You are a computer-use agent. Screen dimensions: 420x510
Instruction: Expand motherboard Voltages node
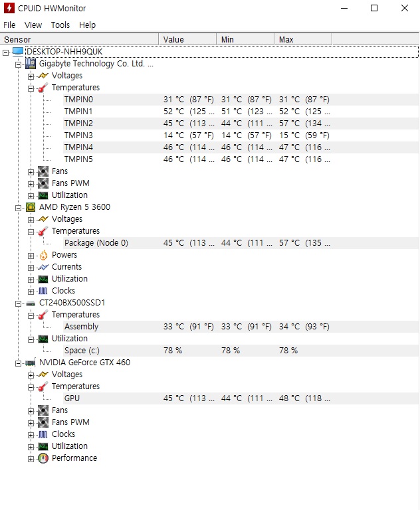(x=31, y=76)
